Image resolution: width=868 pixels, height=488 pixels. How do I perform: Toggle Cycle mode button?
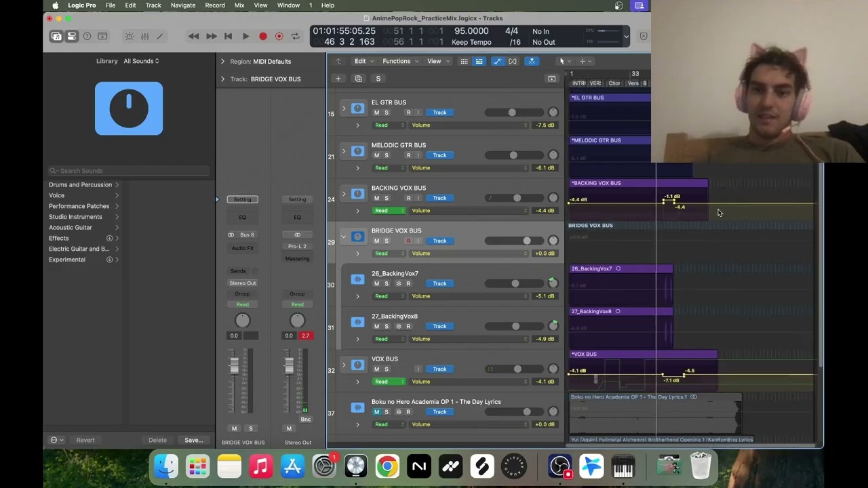click(x=295, y=36)
